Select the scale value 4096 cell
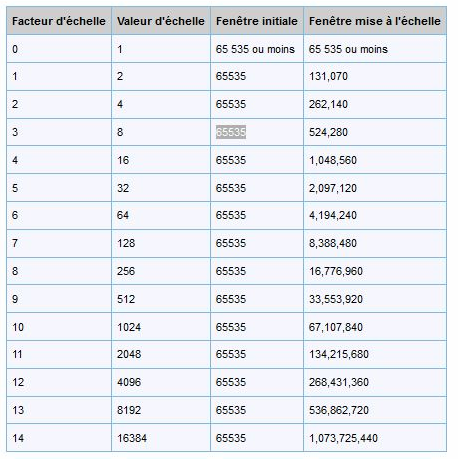The height and width of the screenshot is (459, 458). coord(161,382)
